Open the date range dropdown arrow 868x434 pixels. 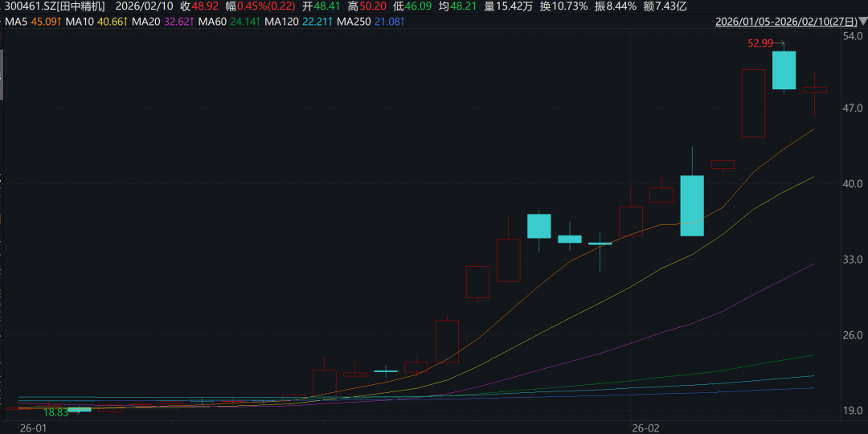coord(862,23)
